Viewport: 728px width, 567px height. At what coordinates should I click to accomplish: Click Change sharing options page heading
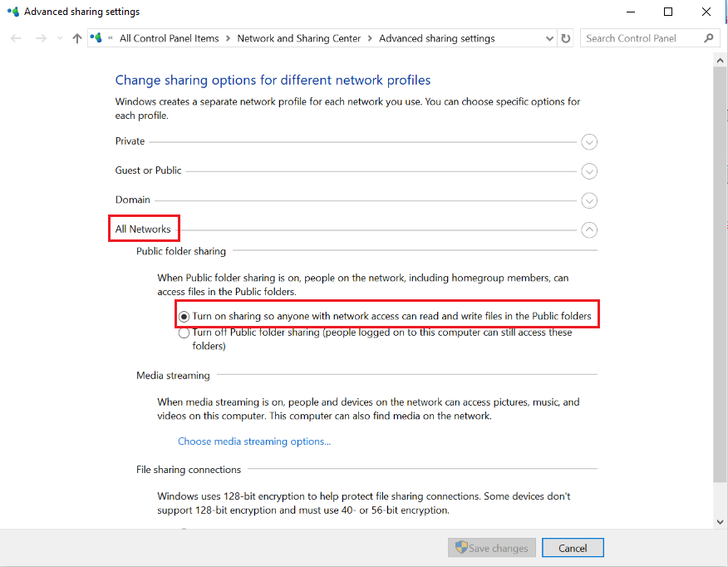click(x=273, y=80)
